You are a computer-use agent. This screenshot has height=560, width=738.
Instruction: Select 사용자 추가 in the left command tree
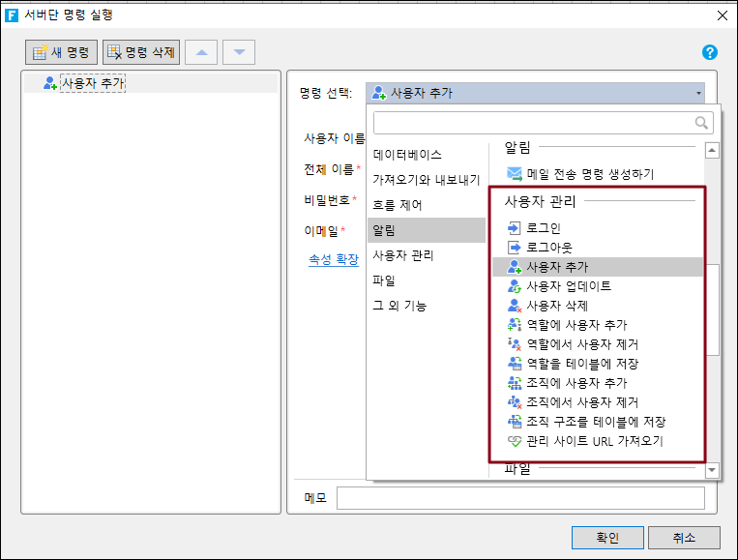coord(93,83)
